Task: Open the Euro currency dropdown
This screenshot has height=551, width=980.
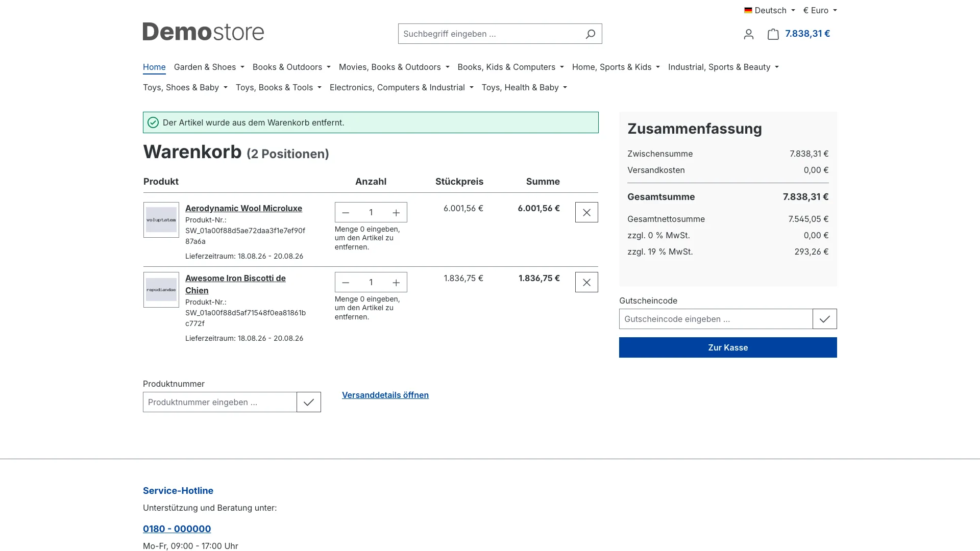Action: pyautogui.click(x=820, y=10)
